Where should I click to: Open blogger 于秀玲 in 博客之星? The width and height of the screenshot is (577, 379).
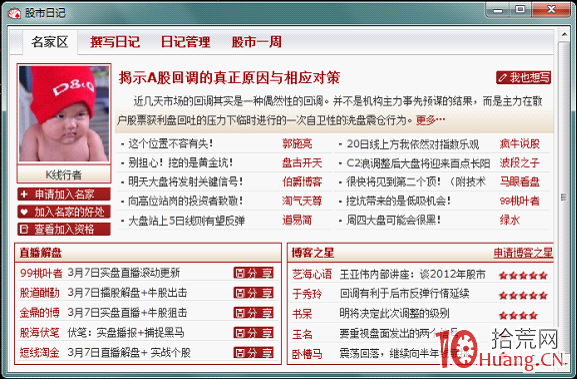pos(307,294)
